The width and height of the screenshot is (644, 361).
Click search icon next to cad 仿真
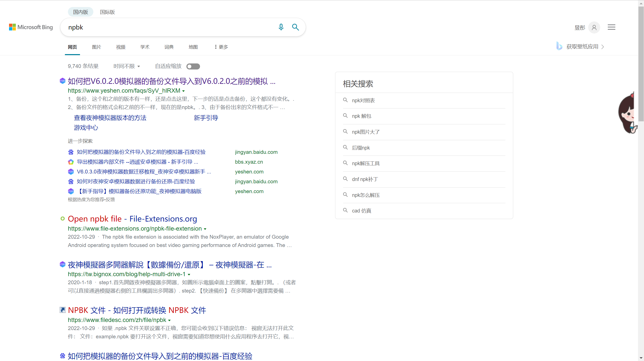[345, 210]
